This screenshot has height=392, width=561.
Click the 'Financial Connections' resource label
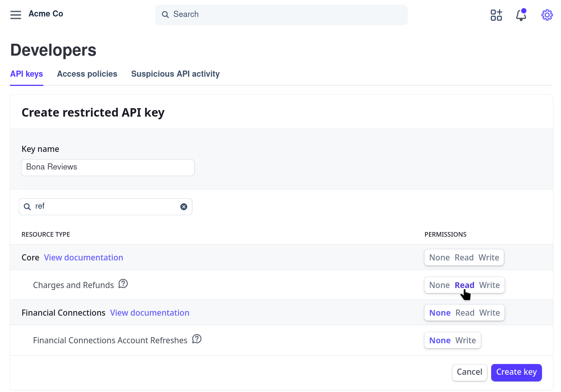(63, 313)
